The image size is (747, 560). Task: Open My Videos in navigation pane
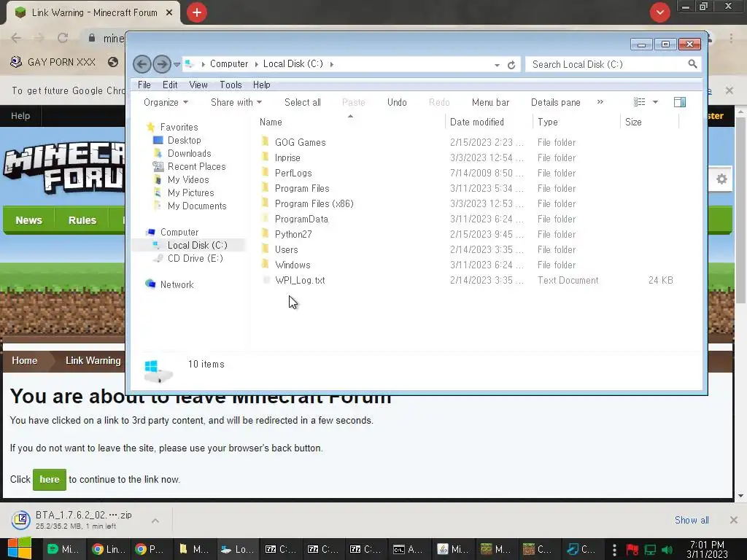click(188, 179)
